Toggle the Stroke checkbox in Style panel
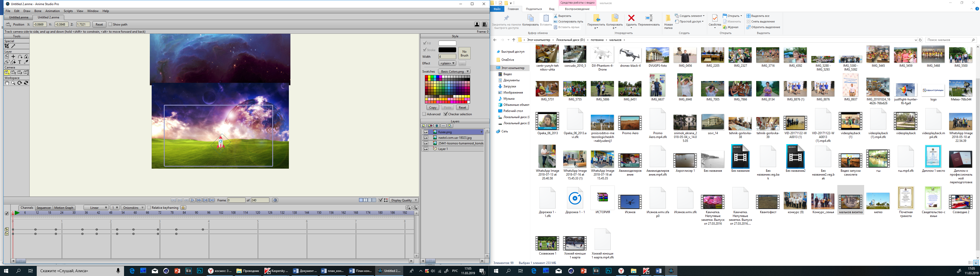 425,50
